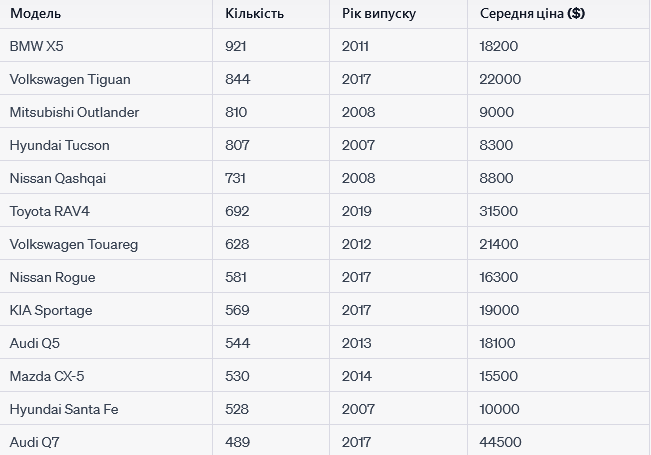The height and width of the screenshot is (455, 651).
Task: Click the Hyundai Santa Fe cell
Action: [64, 409]
